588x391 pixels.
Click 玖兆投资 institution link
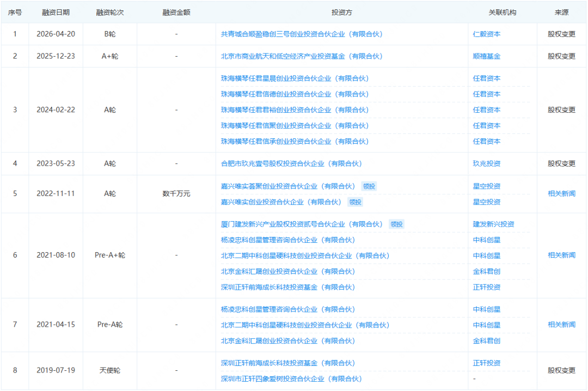tap(486, 163)
